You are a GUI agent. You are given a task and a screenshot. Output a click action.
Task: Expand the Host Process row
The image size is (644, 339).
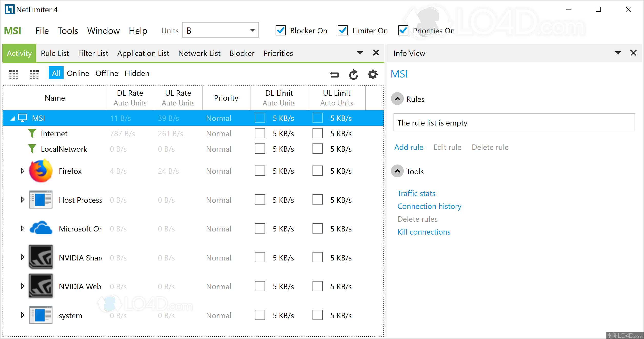[22, 200]
